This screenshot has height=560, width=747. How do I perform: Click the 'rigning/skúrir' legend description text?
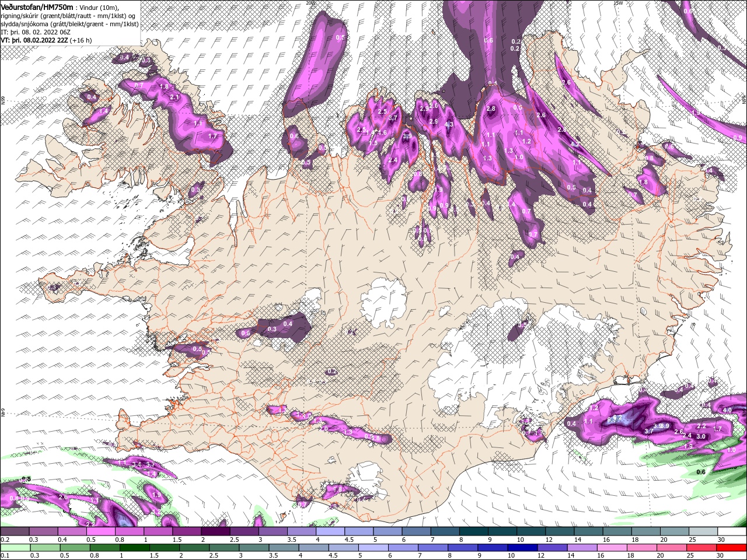click(20, 15)
